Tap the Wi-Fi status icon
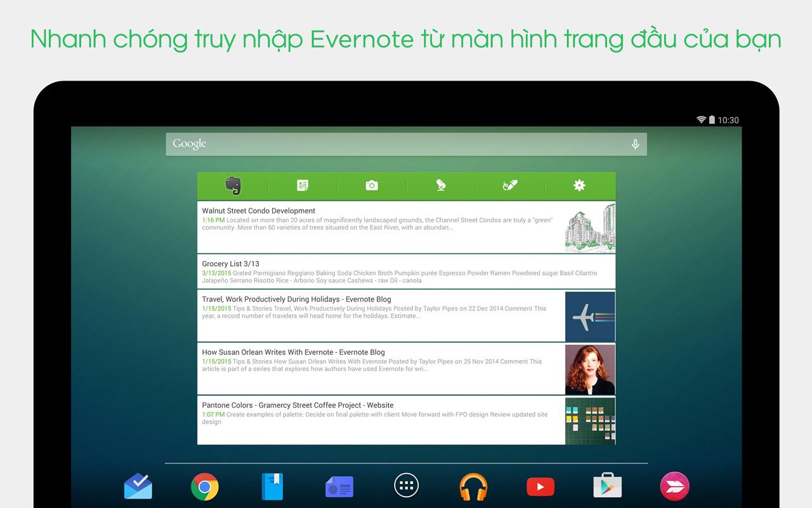The width and height of the screenshot is (812, 508). [702, 119]
